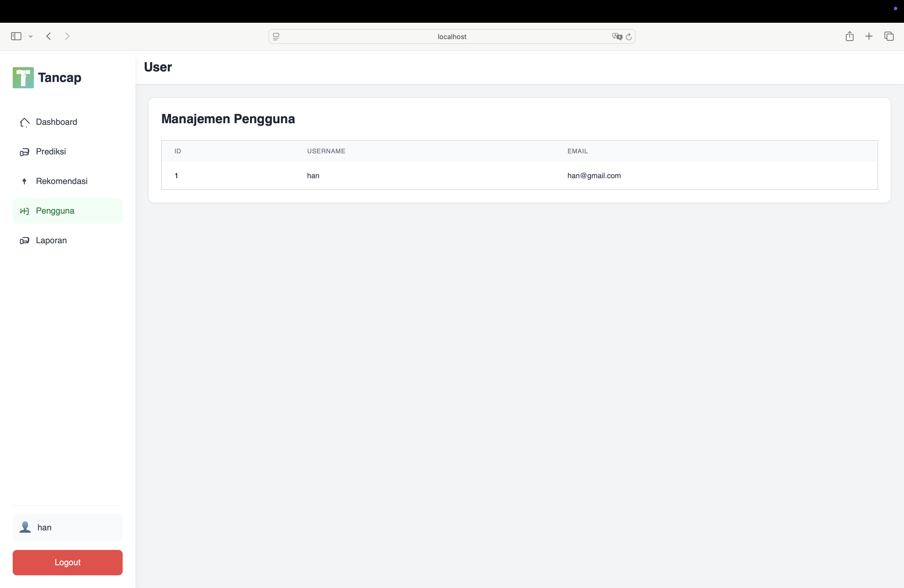This screenshot has height=588, width=904.
Task: Expand the sidebar options chevron
Action: pyautogui.click(x=31, y=36)
